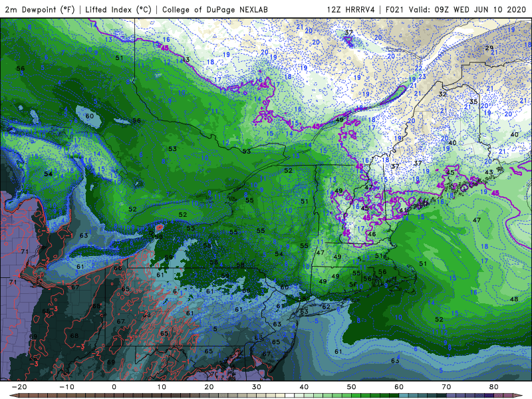Click the "12Z HRRRV4" model run label

coord(351,9)
